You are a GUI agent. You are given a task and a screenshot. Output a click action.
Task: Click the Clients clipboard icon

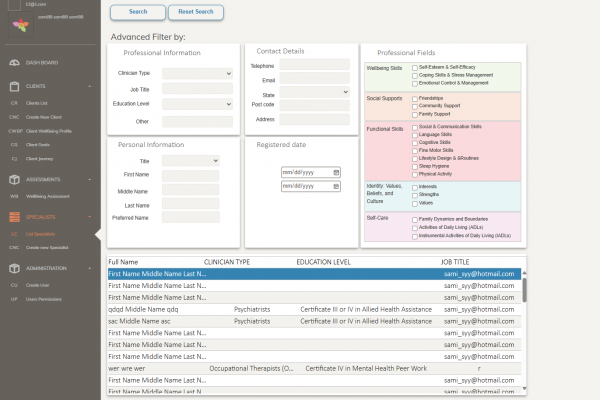14,86
